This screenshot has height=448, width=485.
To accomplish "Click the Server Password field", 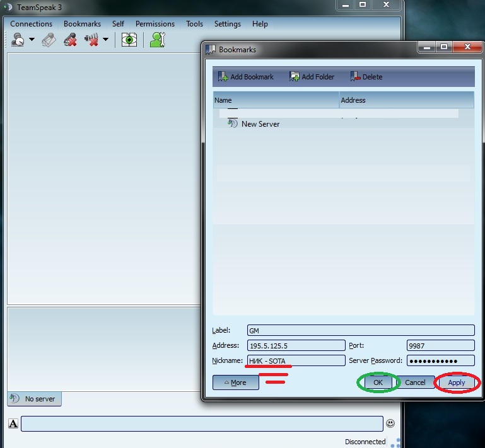I will tap(440, 360).
